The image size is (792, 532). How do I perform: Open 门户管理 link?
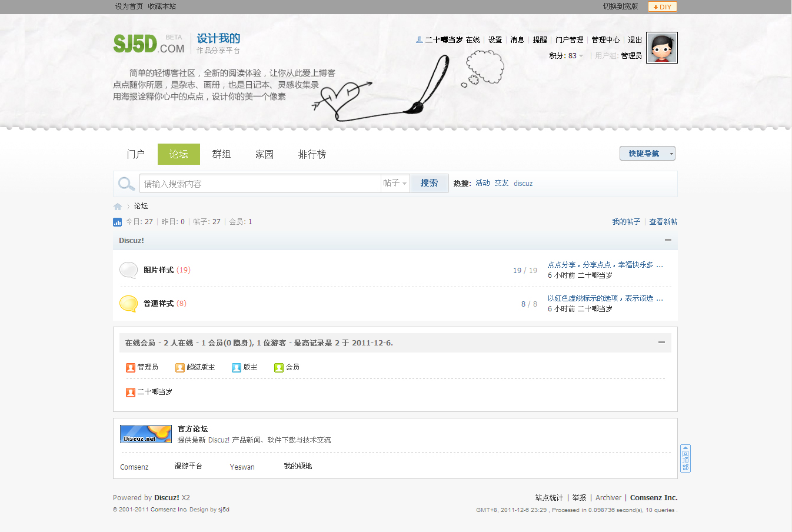(x=570, y=40)
